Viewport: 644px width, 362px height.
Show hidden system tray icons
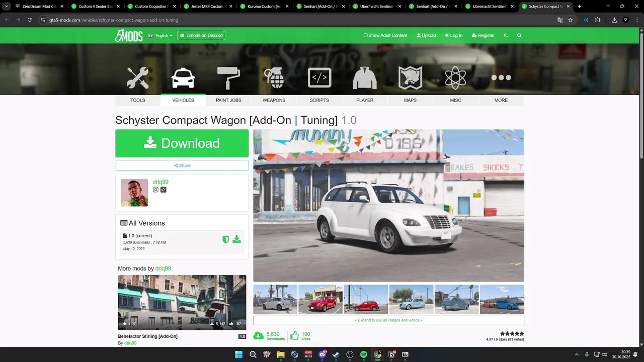pos(577,354)
